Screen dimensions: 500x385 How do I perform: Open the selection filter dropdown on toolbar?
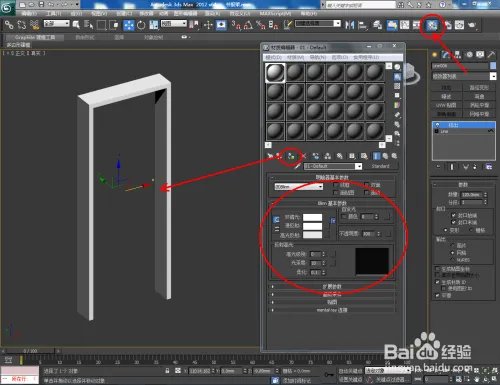(x=57, y=24)
